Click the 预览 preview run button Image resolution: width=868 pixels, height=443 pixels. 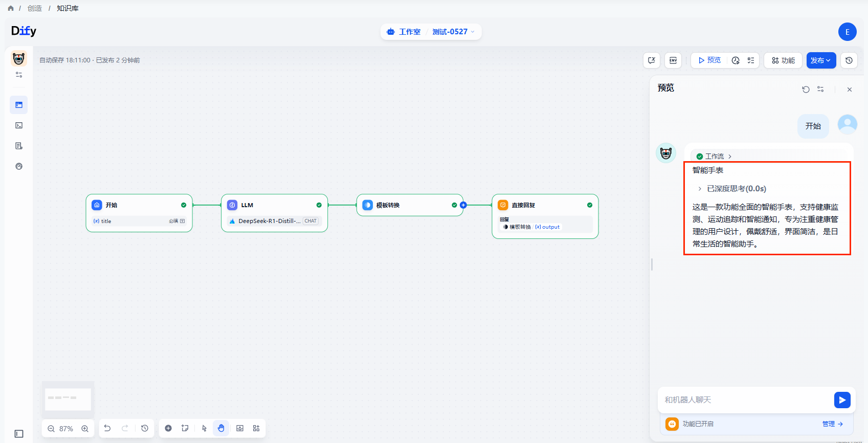[x=709, y=60]
